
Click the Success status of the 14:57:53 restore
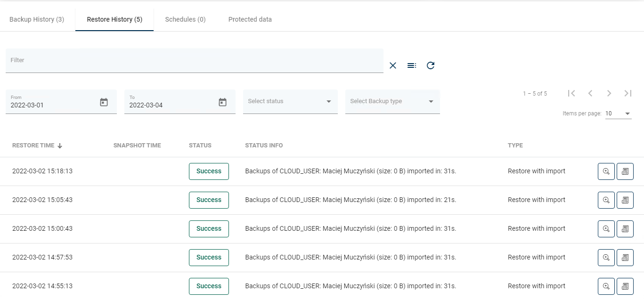tap(209, 258)
